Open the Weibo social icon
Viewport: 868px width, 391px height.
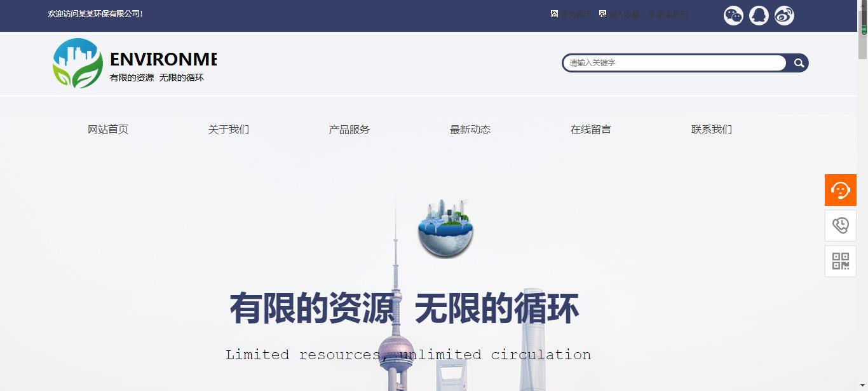point(784,15)
